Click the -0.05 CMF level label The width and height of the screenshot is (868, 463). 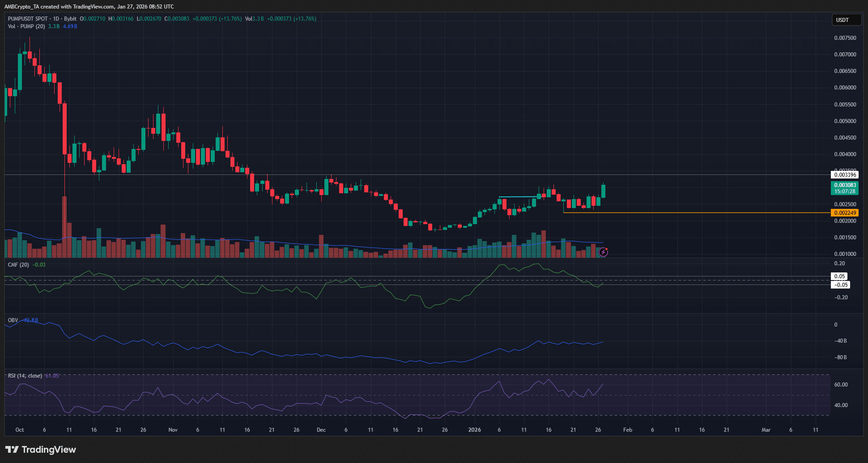(x=840, y=285)
